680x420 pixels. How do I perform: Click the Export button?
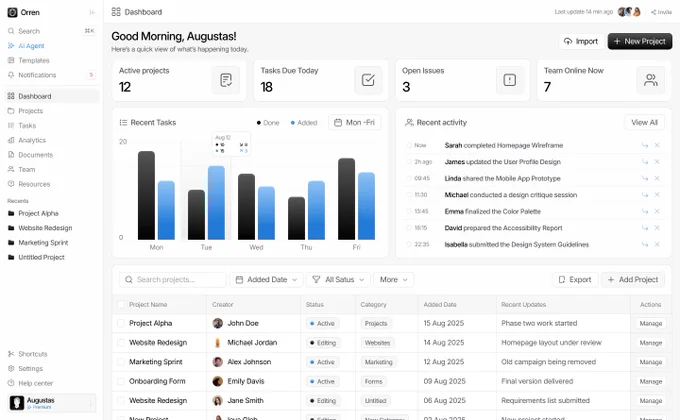point(575,280)
